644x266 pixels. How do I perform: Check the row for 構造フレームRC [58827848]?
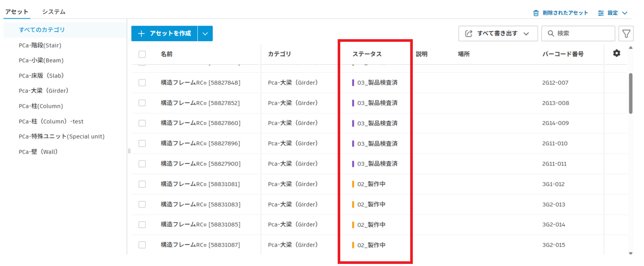tap(142, 83)
